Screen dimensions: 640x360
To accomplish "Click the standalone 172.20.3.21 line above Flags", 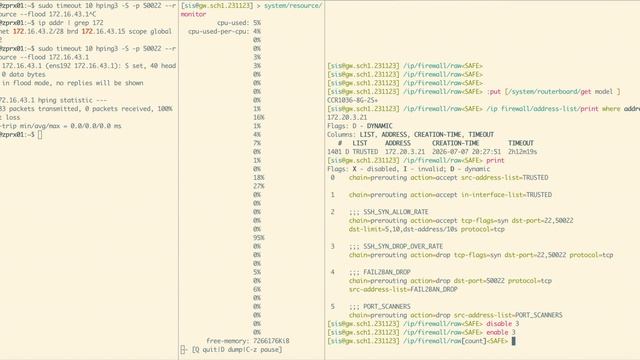I will point(347,117).
